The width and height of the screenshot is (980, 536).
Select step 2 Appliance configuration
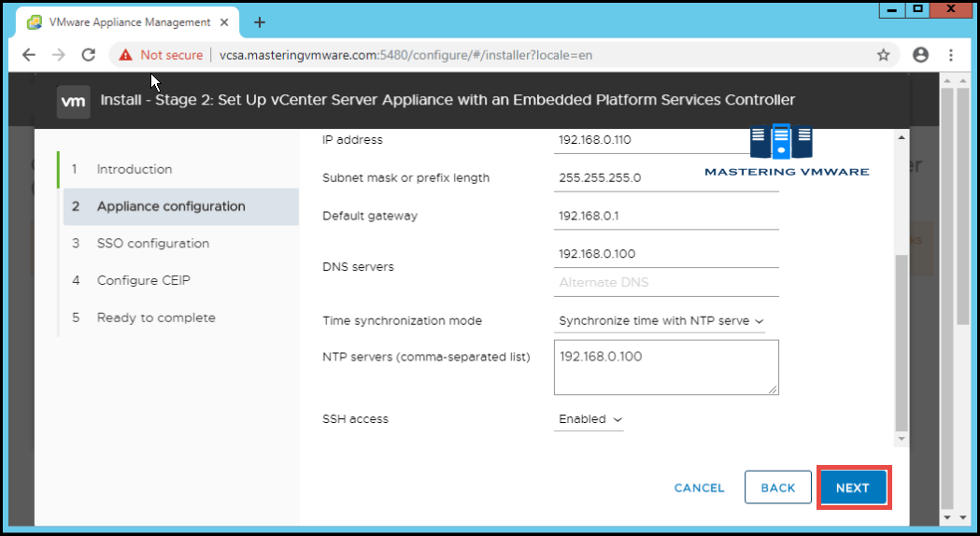180,206
